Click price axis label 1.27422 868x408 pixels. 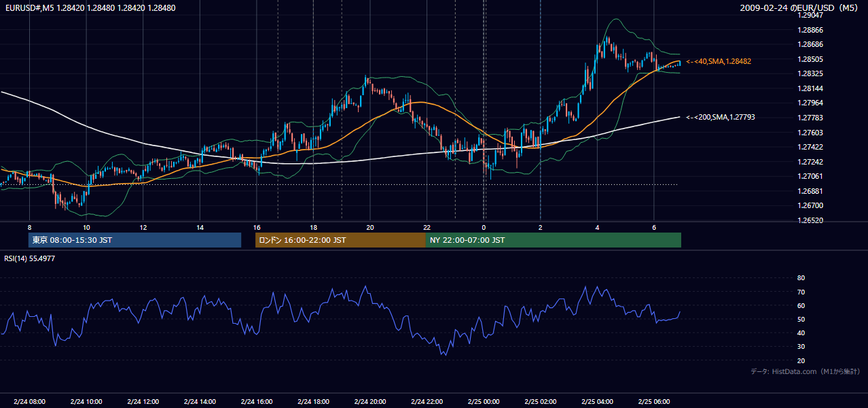coord(810,147)
